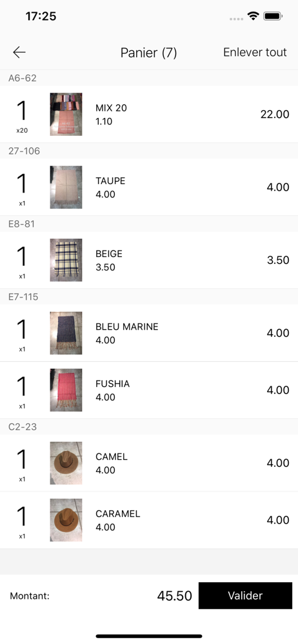Tap the back arrow icon
298x644 pixels.
[19, 52]
